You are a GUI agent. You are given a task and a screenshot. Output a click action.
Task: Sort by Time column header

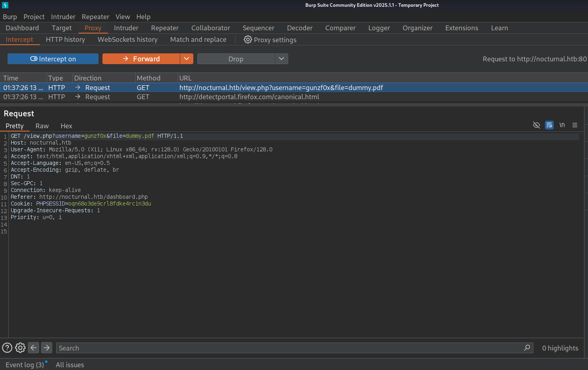tap(23, 78)
